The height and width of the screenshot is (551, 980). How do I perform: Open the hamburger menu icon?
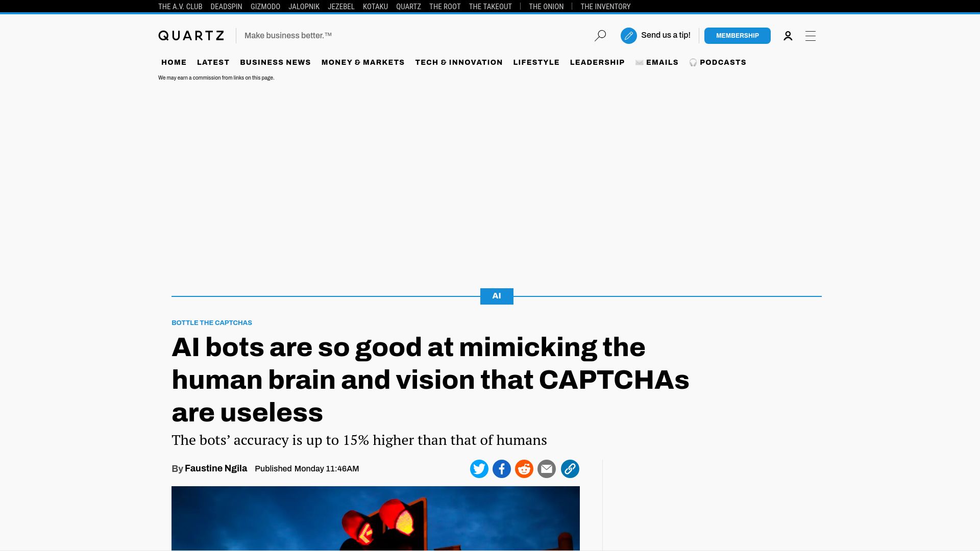811,36
